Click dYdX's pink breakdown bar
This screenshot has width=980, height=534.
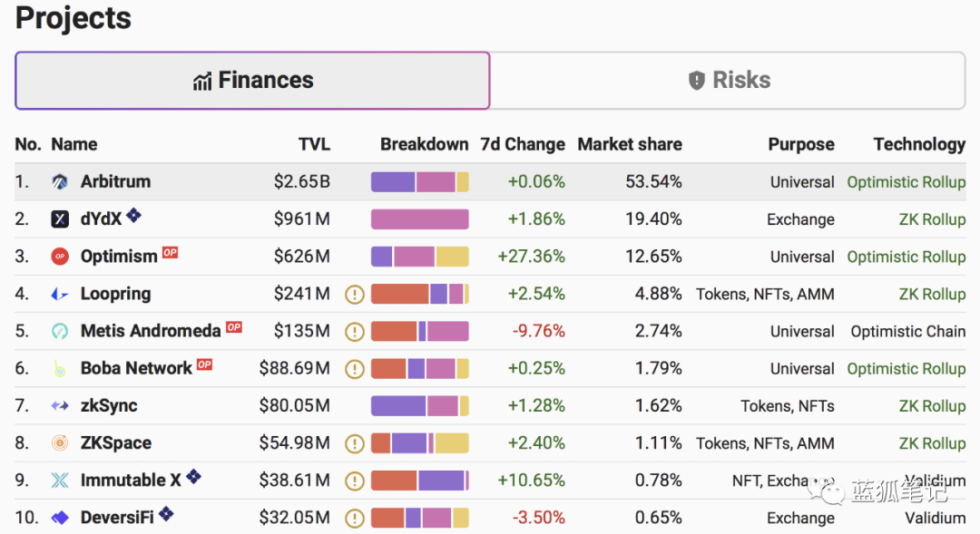(x=420, y=219)
